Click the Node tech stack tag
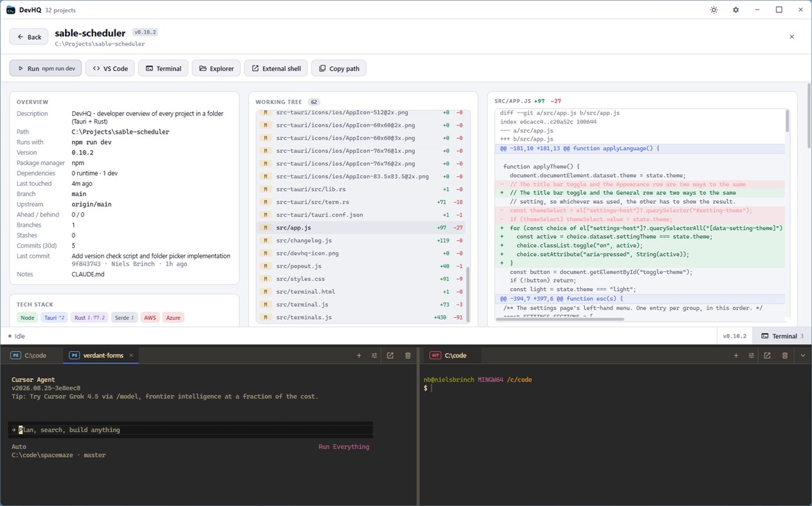 [27, 318]
